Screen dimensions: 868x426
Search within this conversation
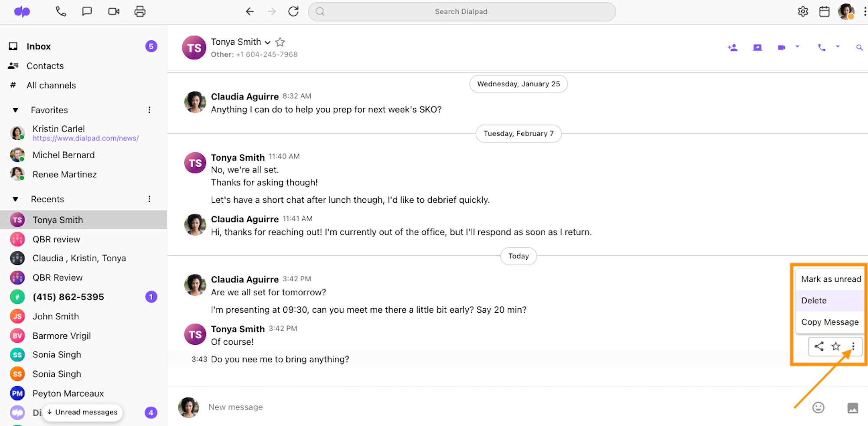[859, 48]
